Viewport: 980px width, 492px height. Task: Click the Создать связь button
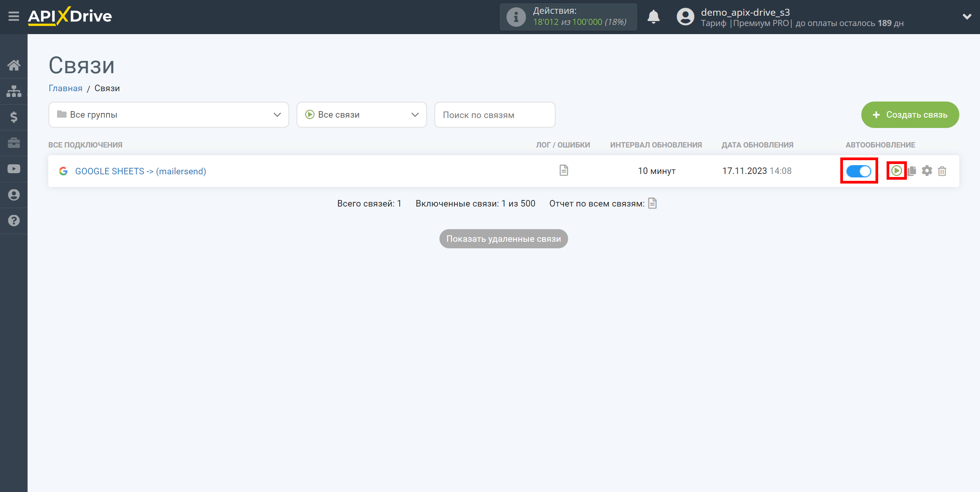tap(910, 115)
